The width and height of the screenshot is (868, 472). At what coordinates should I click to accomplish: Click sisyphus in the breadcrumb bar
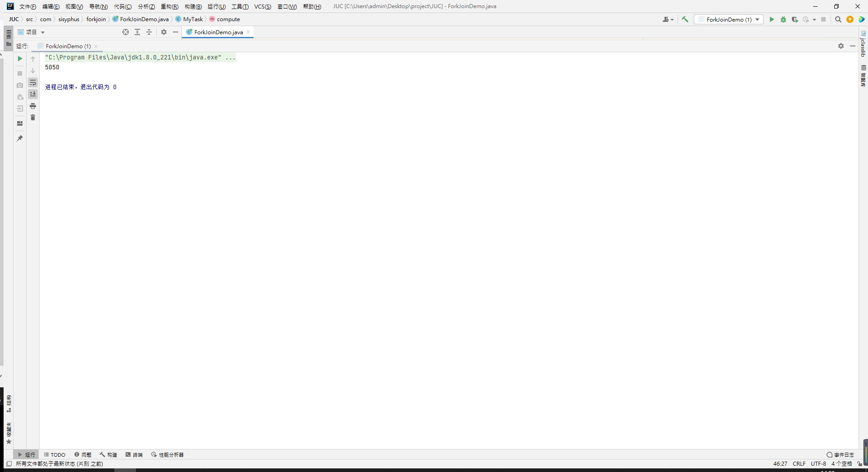pos(69,19)
